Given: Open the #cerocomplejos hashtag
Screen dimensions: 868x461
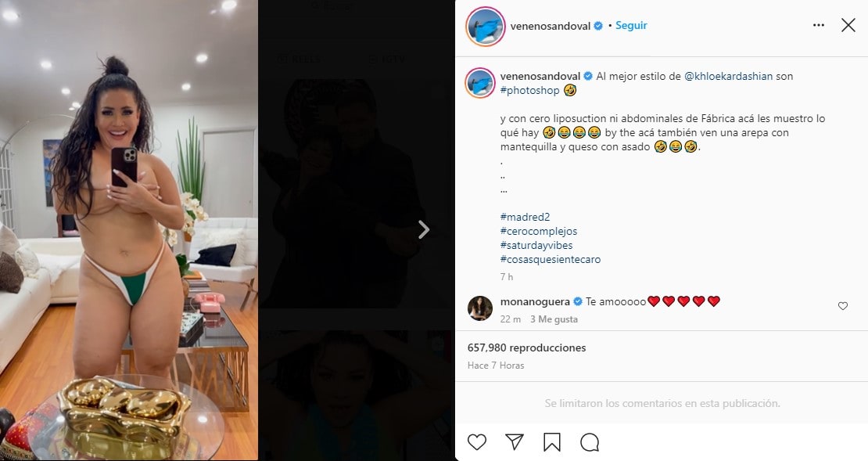Looking at the screenshot, I should pyautogui.click(x=539, y=231).
